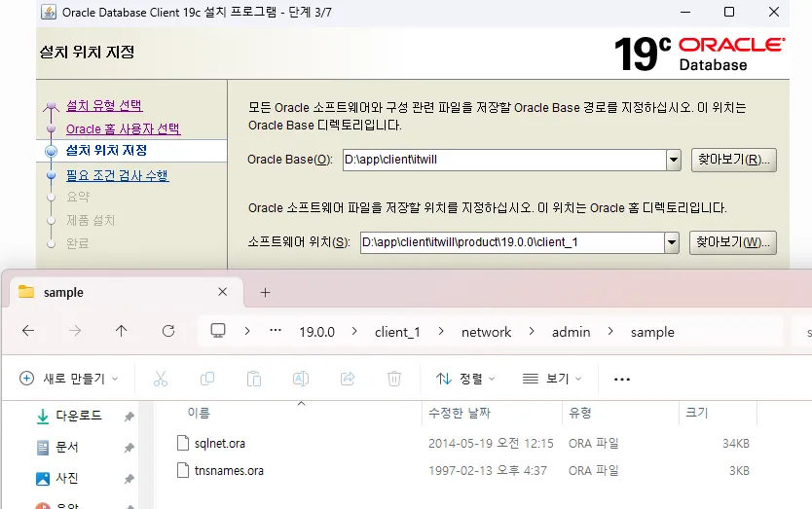Expand the chevron after client_1 breadcrumb
Viewport: 812px width, 509px height.
click(441, 331)
